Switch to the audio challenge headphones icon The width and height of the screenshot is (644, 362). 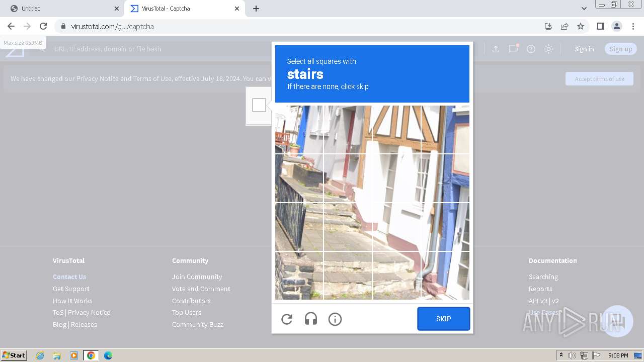click(x=311, y=319)
